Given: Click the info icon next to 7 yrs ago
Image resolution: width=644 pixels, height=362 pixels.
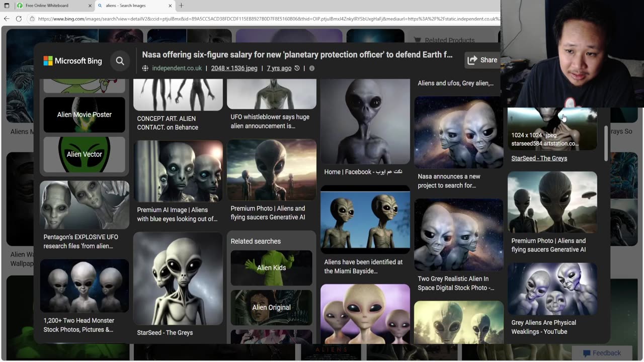Looking at the screenshot, I should pos(312,68).
